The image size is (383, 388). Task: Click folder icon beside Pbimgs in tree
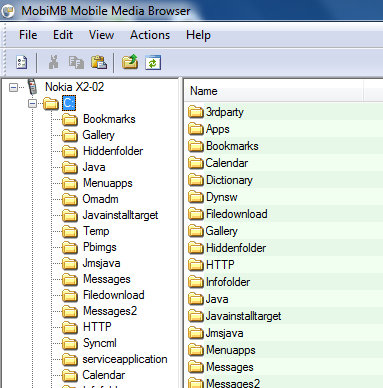click(70, 247)
